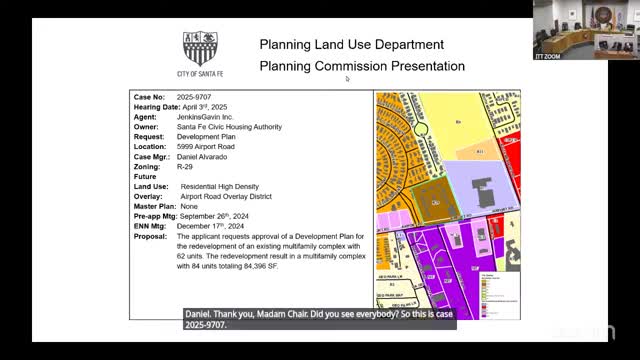This screenshot has height=360, width=640.
Task: Select case manager 'Daniel Alvarado'
Action: click(x=202, y=157)
